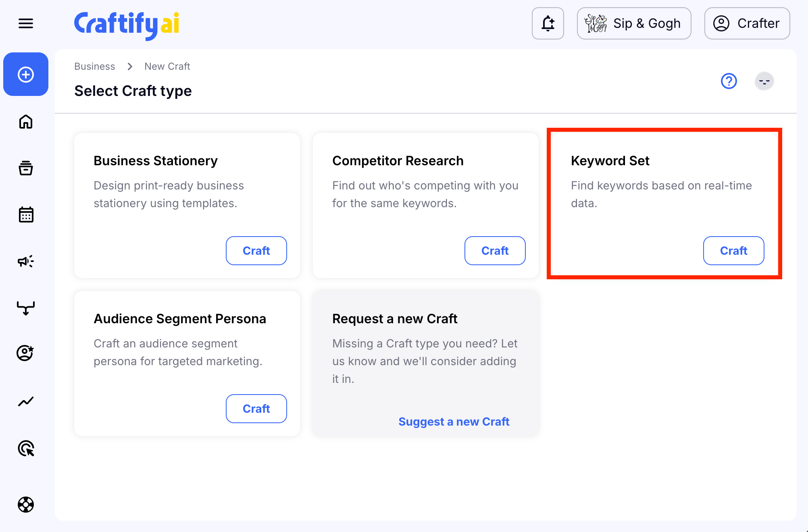Click the blue help question mark icon
This screenshot has height=532, width=808.
click(x=729, y=81)
